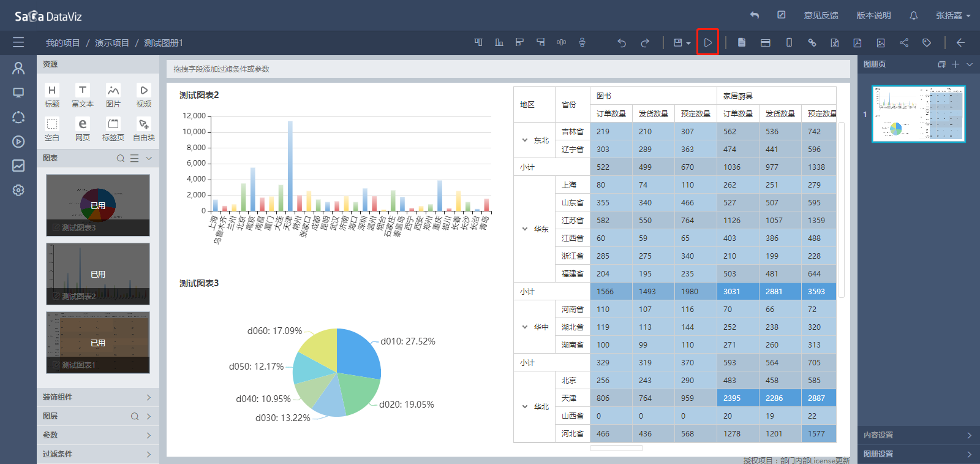
Task: Add a 标签页 tab page component
Action: click(113, 129)
